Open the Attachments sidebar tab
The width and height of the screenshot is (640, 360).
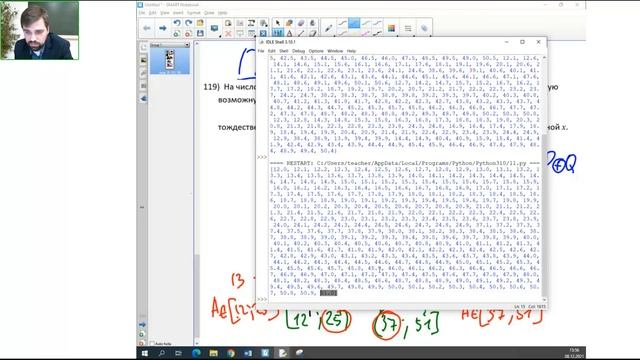[x=143, y=73]
